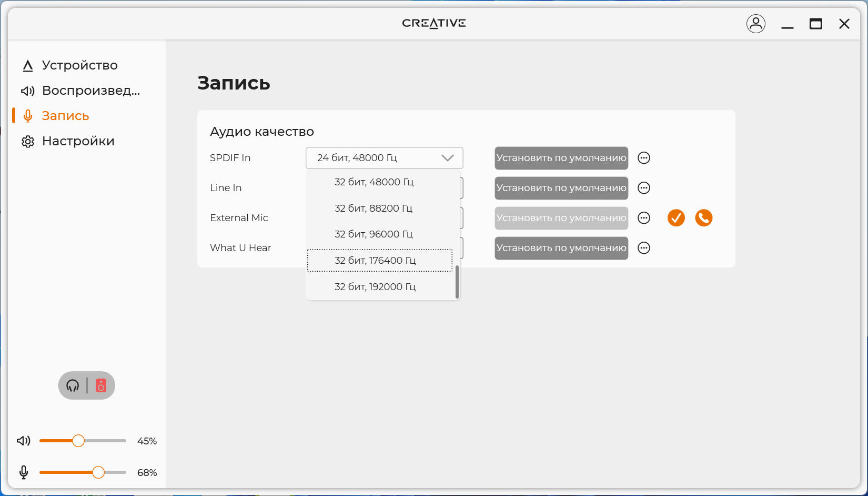Click the microphone level slider handle

coord(98,472)
